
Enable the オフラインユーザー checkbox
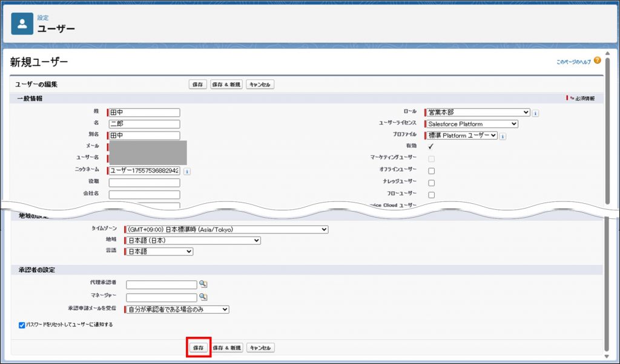click(431, 171)
